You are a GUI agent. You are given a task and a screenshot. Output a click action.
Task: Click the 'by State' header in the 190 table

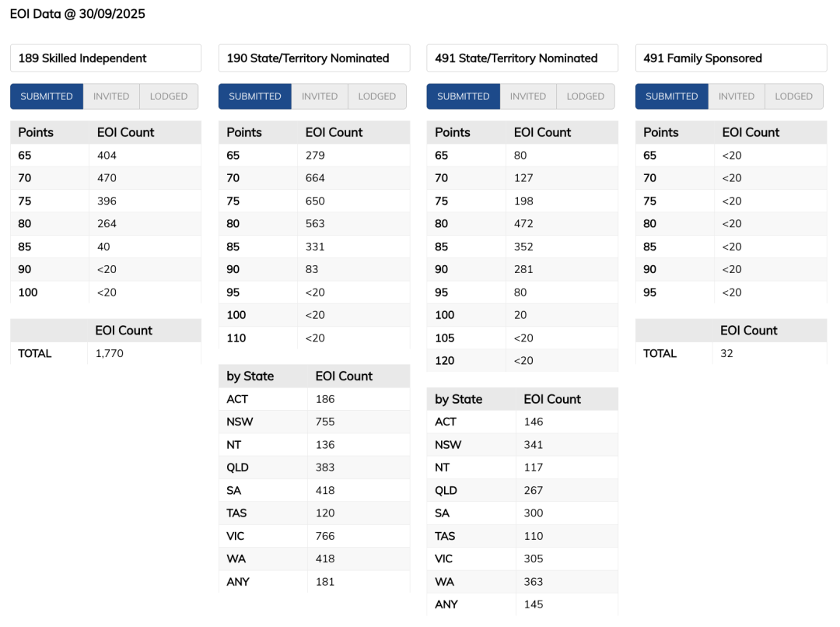250,377
